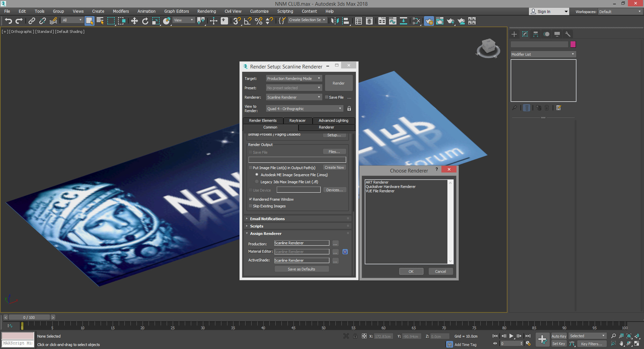Activate the Select and Link tool
This screenshot has width=644, height=349.
pos(32,21)
